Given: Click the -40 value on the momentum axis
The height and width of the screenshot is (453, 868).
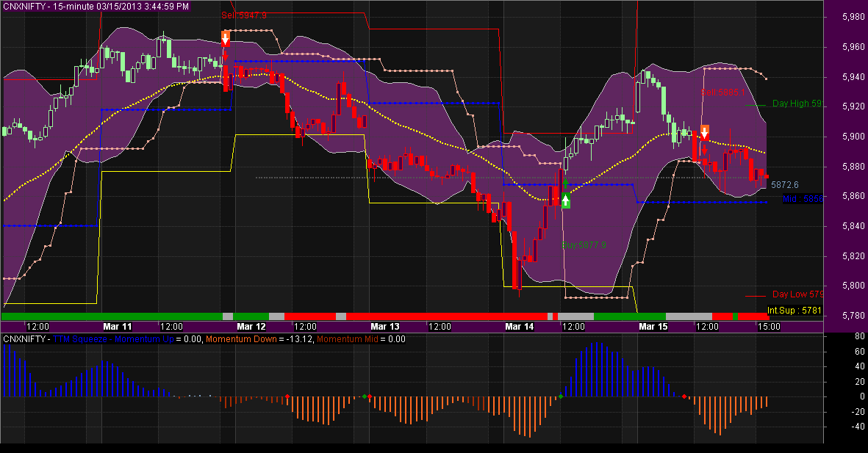Looking at the screenshot, I should tap(858, 427).
